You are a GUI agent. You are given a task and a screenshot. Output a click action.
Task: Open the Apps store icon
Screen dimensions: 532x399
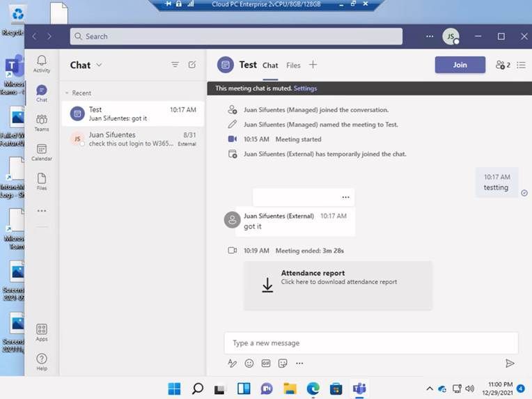[x=42, y=333]
